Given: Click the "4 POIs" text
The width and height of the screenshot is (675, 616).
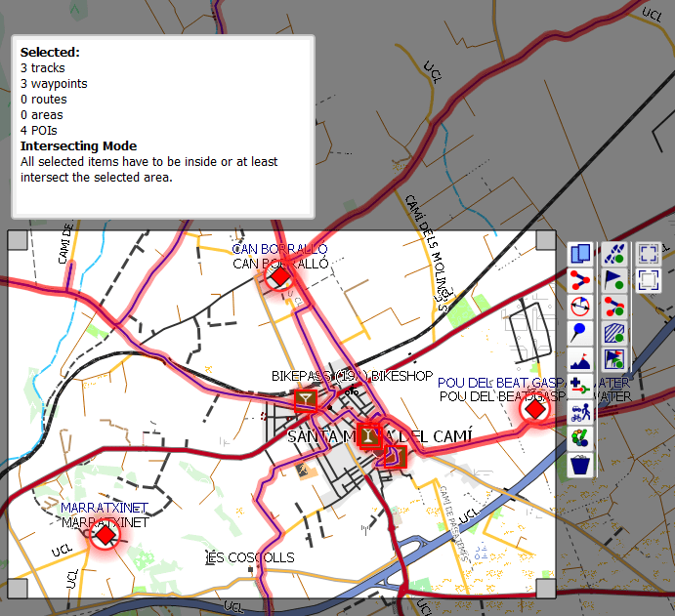Looking at the screenshot, I should [x=39, y=131].
